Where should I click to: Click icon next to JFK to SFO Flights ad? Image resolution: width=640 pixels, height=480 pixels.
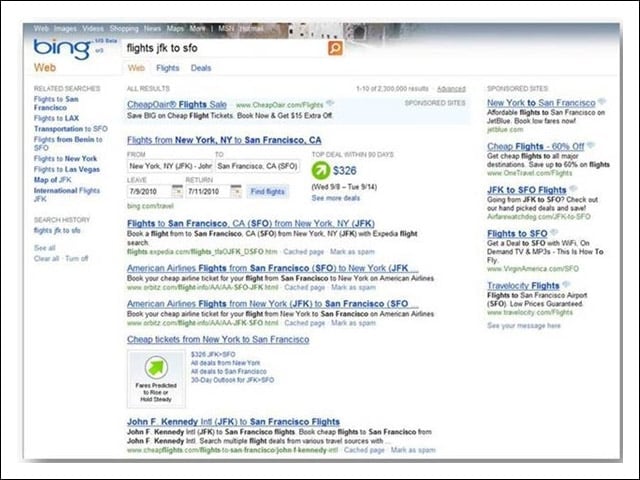[573, 189]
